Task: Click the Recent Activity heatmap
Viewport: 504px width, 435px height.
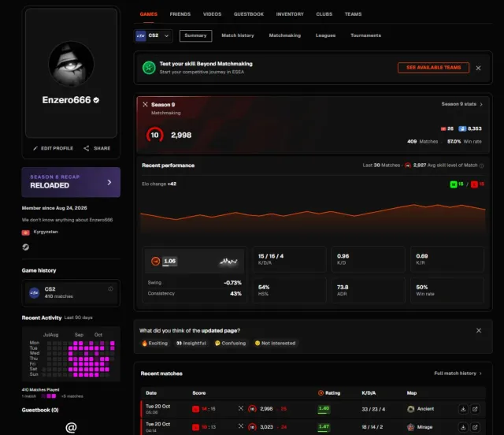Action: 71,354
